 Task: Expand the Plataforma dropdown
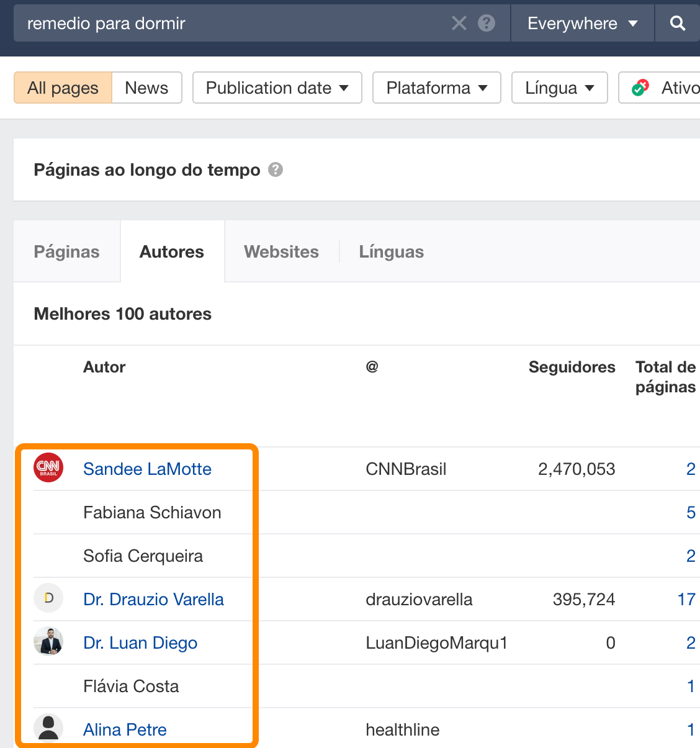click(436, 88)
